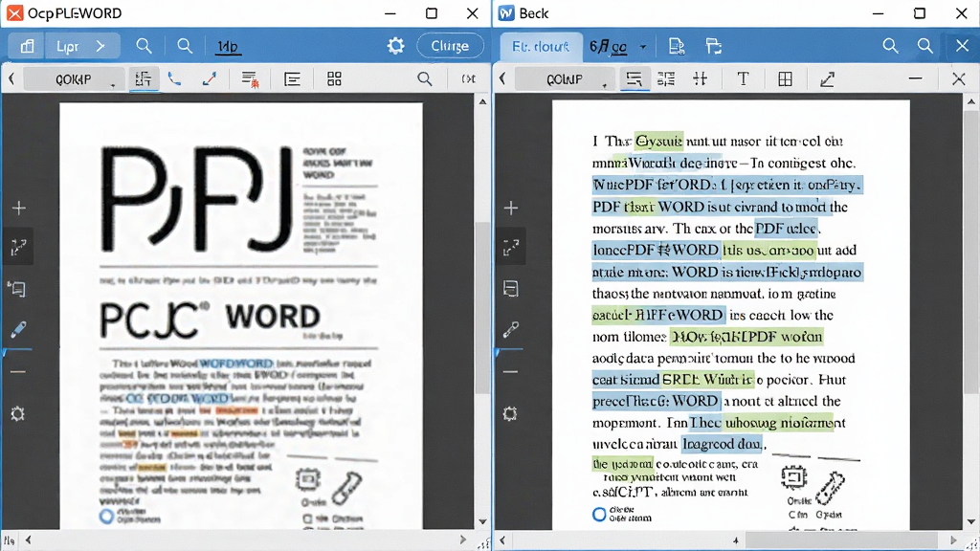Image resolution: width=980 pixels, height=551 pixels.
Task: Click the search icon in OcpPLEWORD second toolbar
Action: click(x=424, y=78)
